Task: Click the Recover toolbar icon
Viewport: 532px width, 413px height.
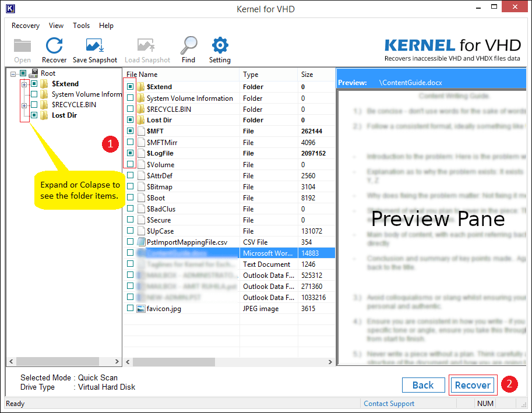Action: (54, 45)
